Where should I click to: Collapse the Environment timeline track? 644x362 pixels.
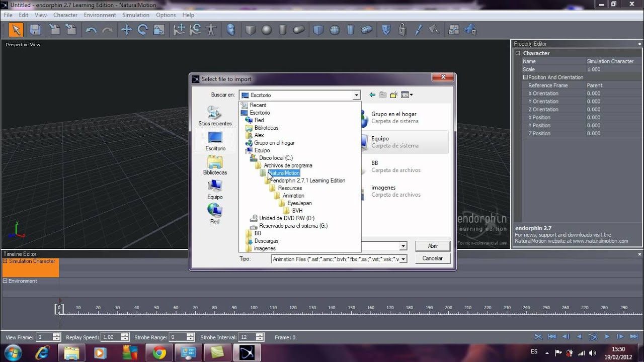click(x=6, y=281)
